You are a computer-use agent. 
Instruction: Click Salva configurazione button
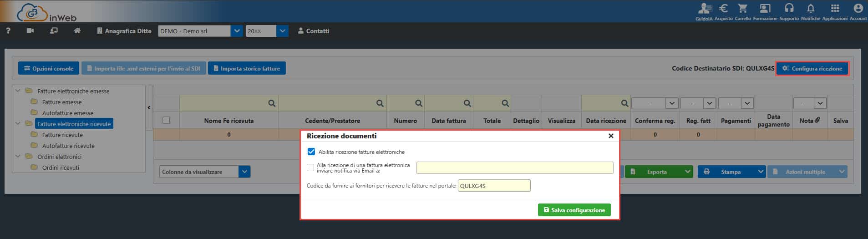click(x=574, y=210)
